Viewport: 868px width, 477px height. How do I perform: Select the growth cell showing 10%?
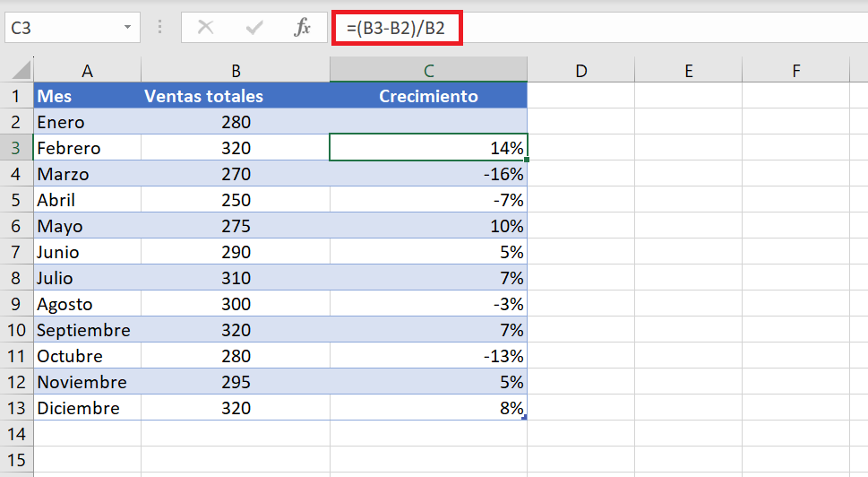point(428,226)
